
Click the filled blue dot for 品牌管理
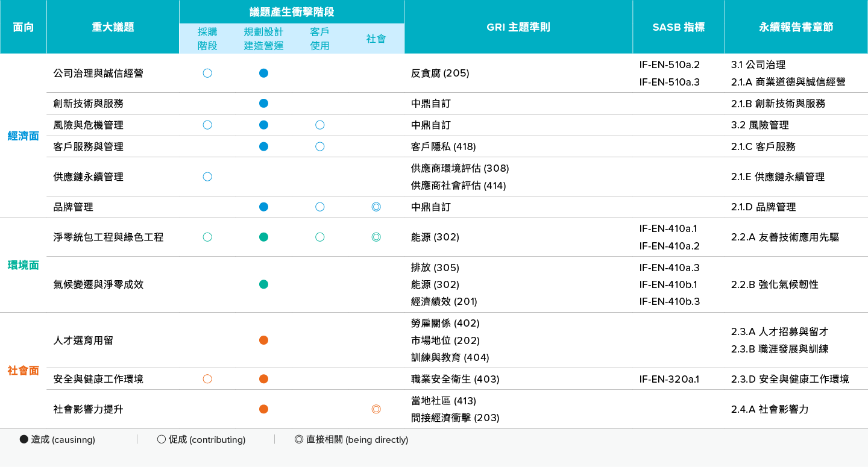coord(263,207)
